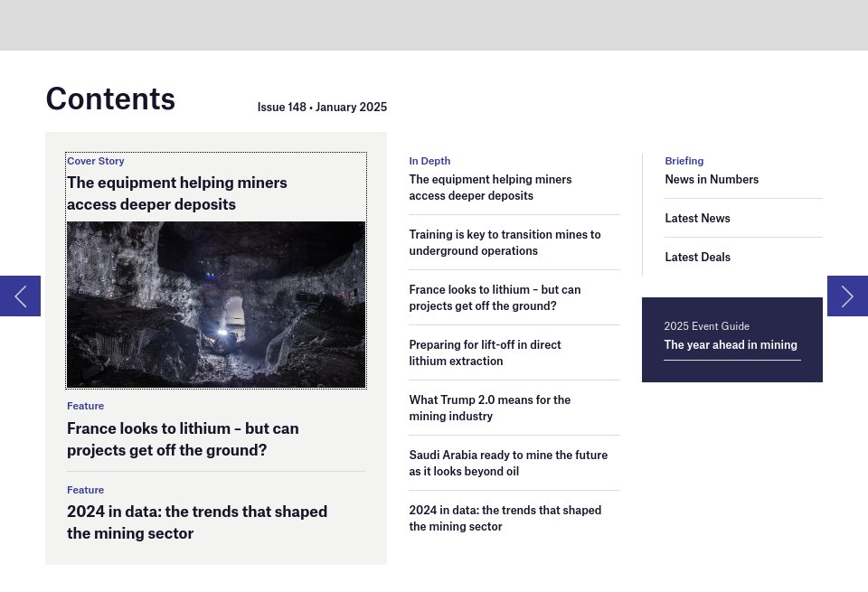Click the Briefing section heading
Screen dimensions: 868x592
(x=684, y=161)
